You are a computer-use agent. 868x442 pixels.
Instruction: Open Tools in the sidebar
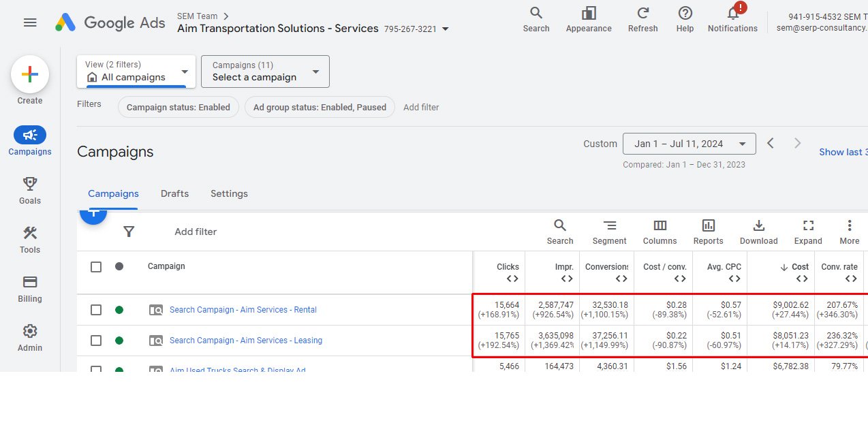pos(30,239)
